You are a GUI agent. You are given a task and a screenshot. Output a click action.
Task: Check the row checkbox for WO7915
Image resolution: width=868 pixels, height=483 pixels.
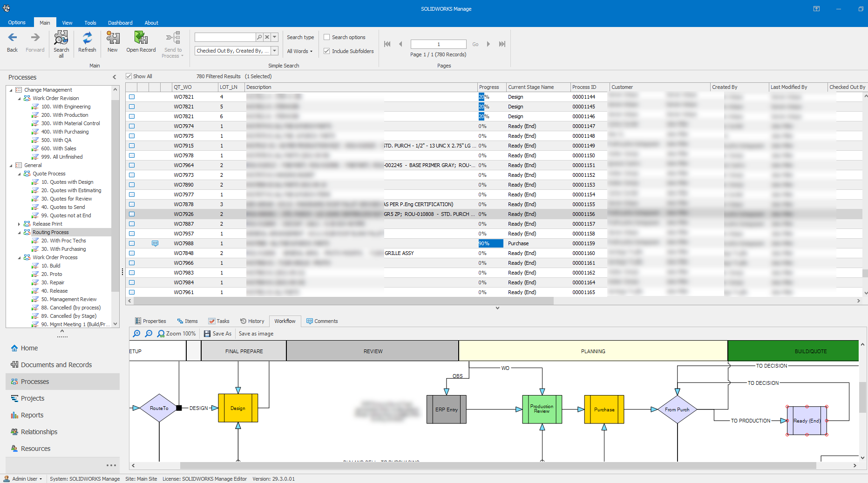click(132, 146)
